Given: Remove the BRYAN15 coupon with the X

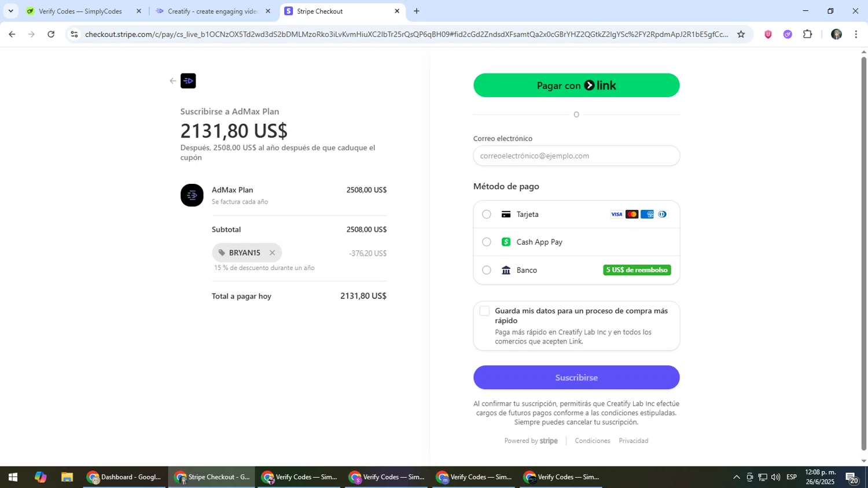Looking at the screenshot, I should coord(272,253).
